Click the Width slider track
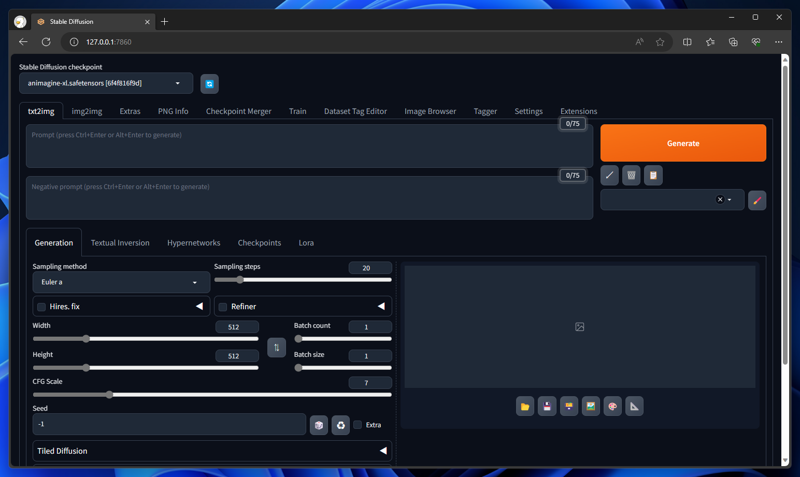 [x=145, y=339]
